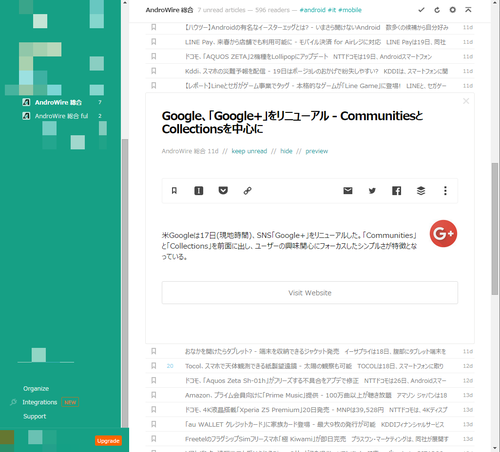This screenshot has width=500, height=452.
Task: Copy article link icon
Action: tap(247, 191)
